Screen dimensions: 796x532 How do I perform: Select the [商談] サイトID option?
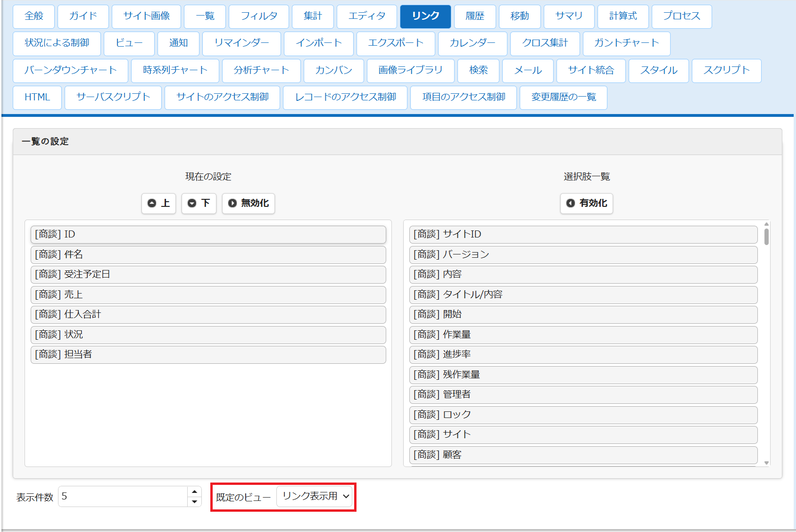tap(583, 234)
